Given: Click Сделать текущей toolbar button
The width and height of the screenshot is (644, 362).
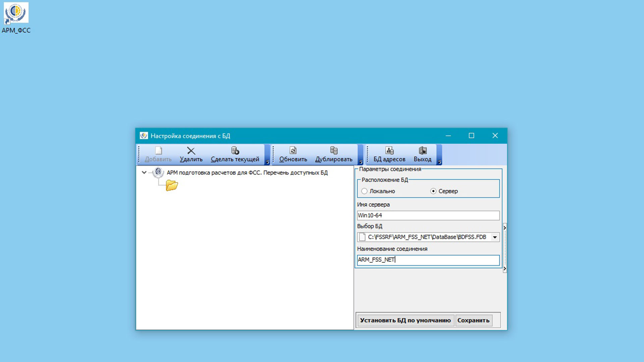Looking at the screenshot, I should tap(235, 155).
